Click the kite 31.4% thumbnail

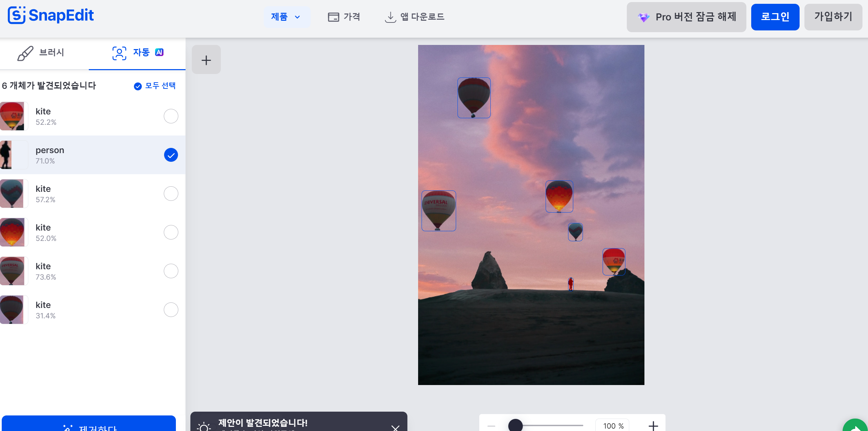14,310
